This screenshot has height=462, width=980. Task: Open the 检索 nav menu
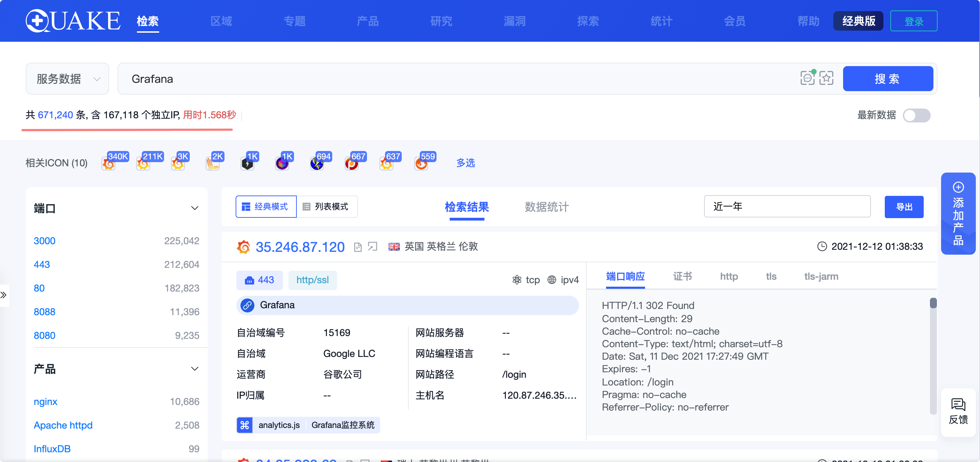(x=148, y=21)
